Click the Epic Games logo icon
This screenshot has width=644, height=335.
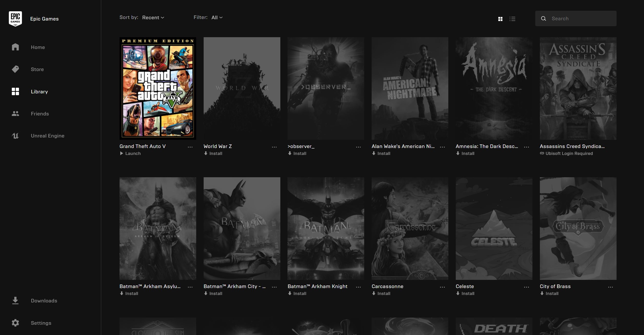15,19
